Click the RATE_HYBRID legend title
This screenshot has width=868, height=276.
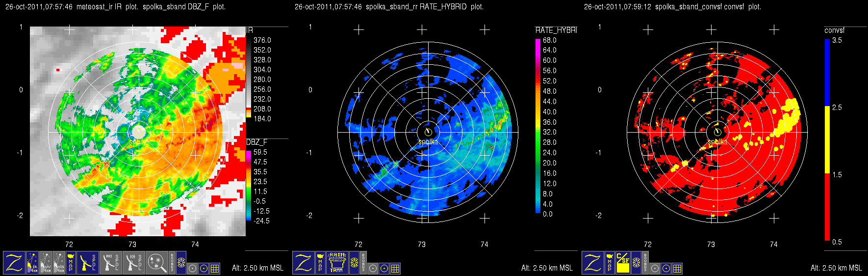[x=556, y=30]
